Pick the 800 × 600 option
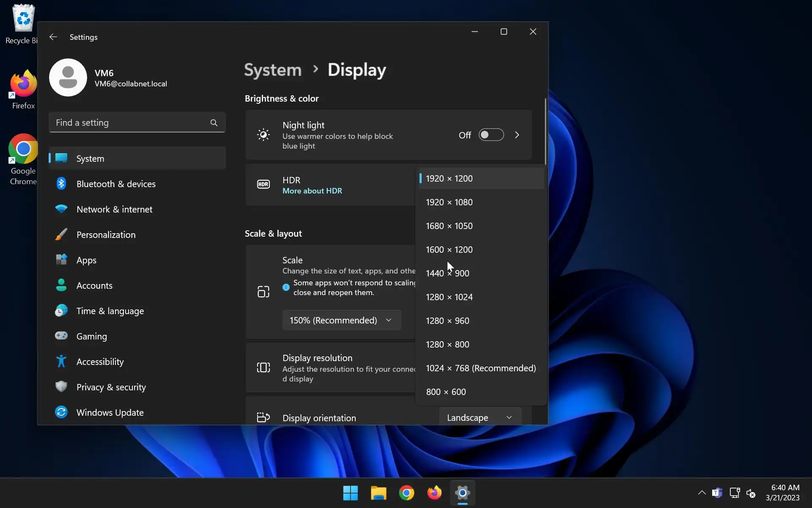This screenshot has height=508, width=812. tap(446, 392)
